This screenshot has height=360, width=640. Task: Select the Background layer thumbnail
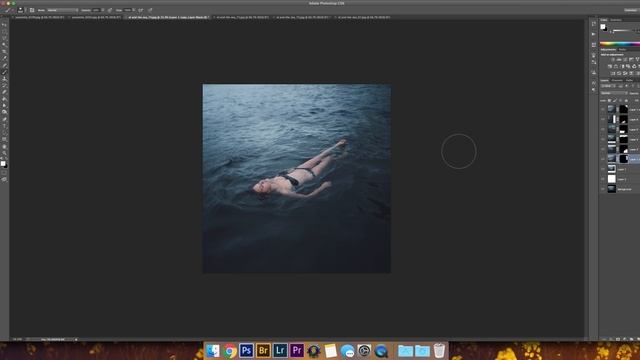coord(611,189)
